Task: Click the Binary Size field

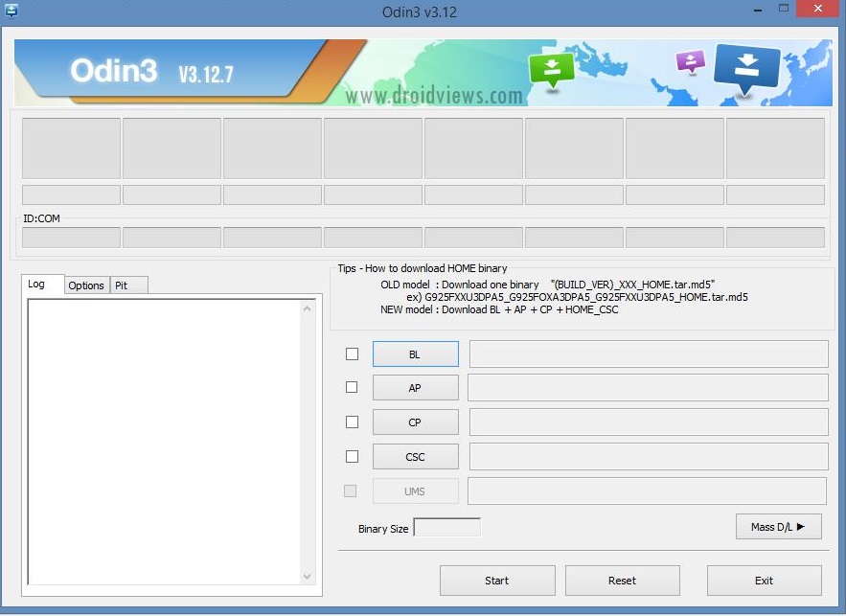Action: click(446, 528)
